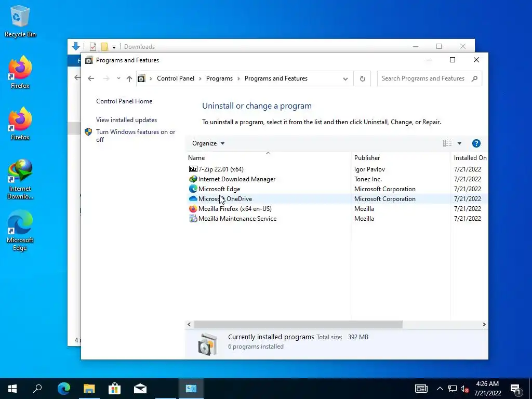Expand the address bar history dropdown
Image resolution: width=532 pixels, height=399 pixels.
coord(345,79)
